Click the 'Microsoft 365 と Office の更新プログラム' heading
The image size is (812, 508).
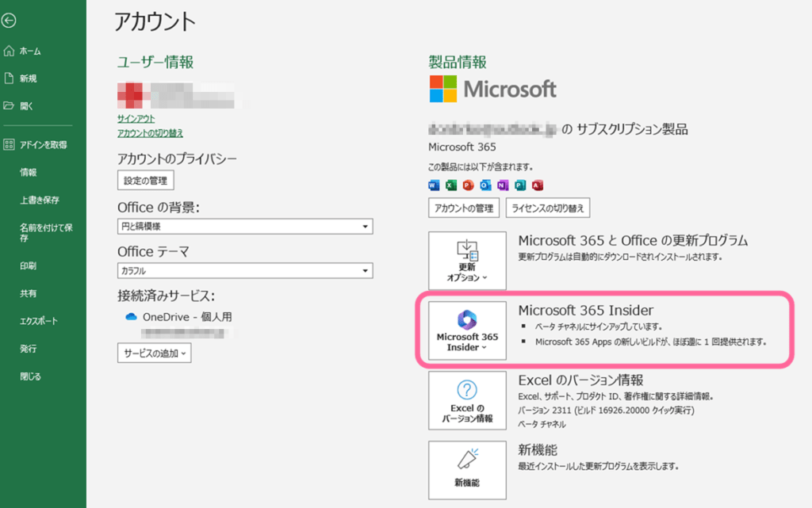click(x=634, y=241)
